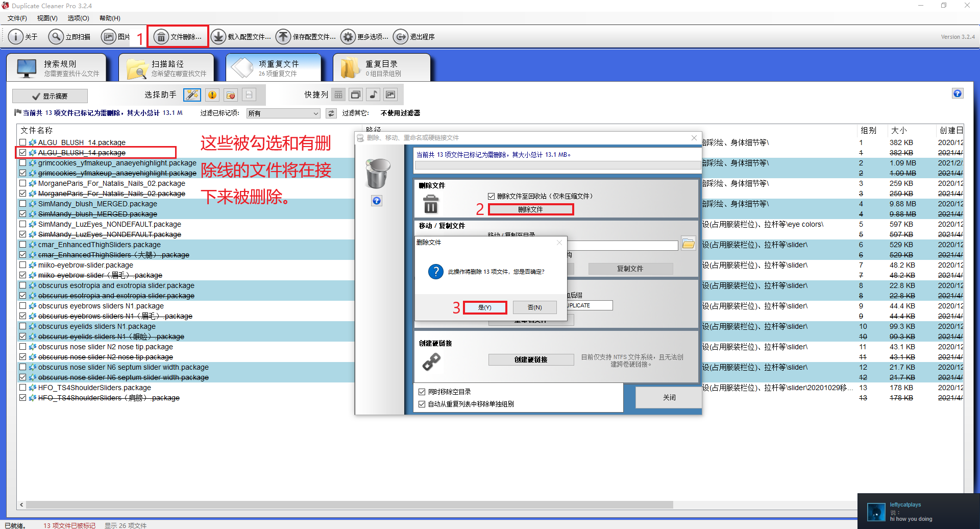Click the trash can icon in 删除文件 section
Screen dimensions: 980x529
431,204
